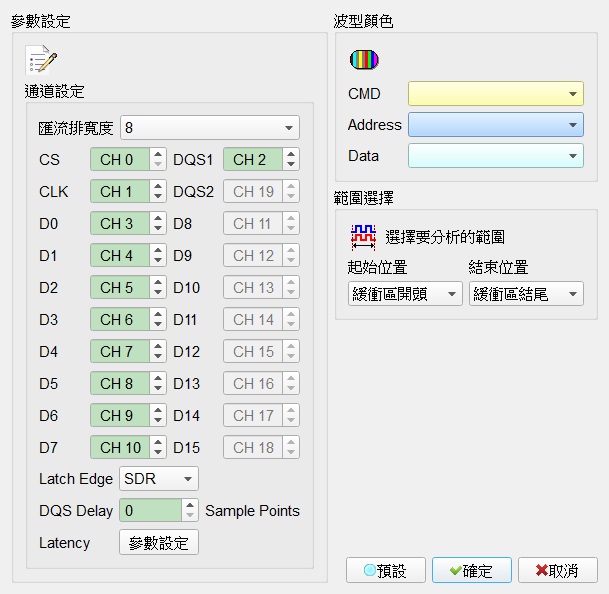The height and width of the screenshot is (594, 609).
Task: Open the Latch Edge SDR dropdown
Action: pos(159,479)
